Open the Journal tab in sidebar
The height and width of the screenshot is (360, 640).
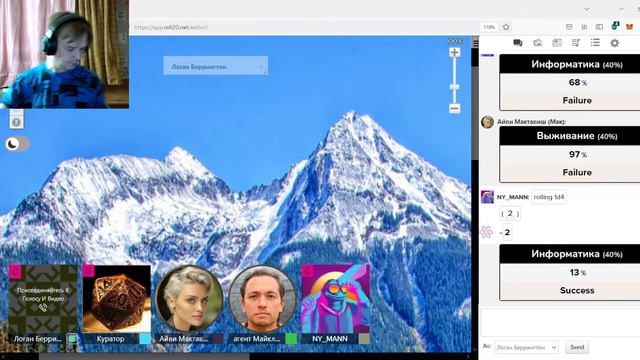coord(557,43)
